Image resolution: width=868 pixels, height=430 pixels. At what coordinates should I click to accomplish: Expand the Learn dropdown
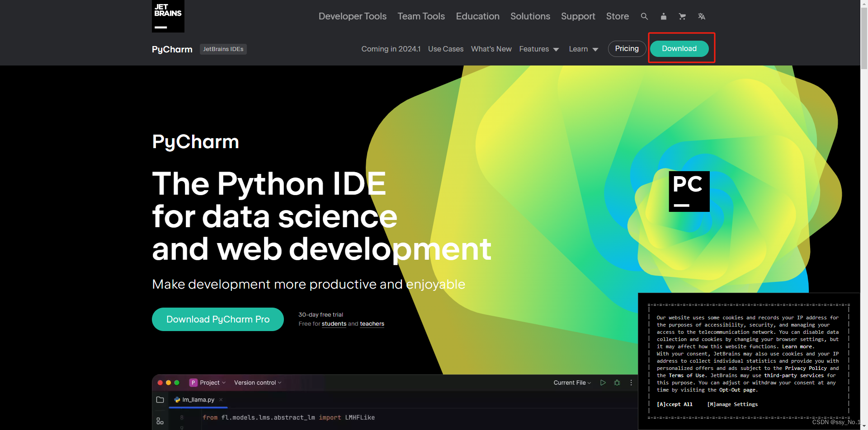[x=584, y=49]
